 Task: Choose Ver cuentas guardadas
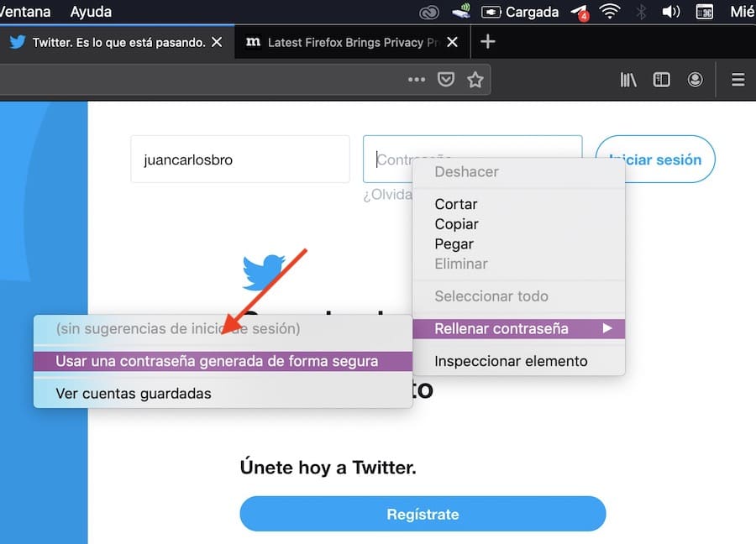[x=134, y=393]
